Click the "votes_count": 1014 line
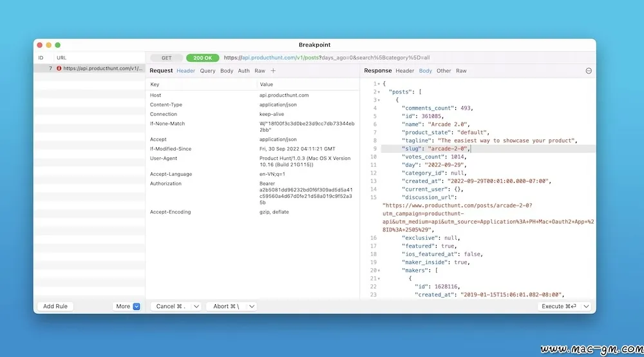The height and width of the screenshot is (357, 644). (x=434, y=157)
